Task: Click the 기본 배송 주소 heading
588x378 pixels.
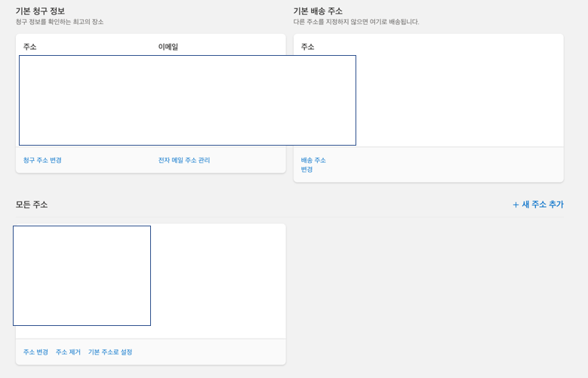Action: click(x=318, y=11)
